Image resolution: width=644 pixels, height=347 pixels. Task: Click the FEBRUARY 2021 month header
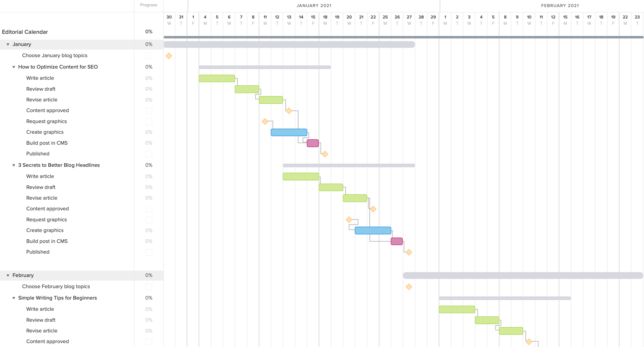[560, 6]
